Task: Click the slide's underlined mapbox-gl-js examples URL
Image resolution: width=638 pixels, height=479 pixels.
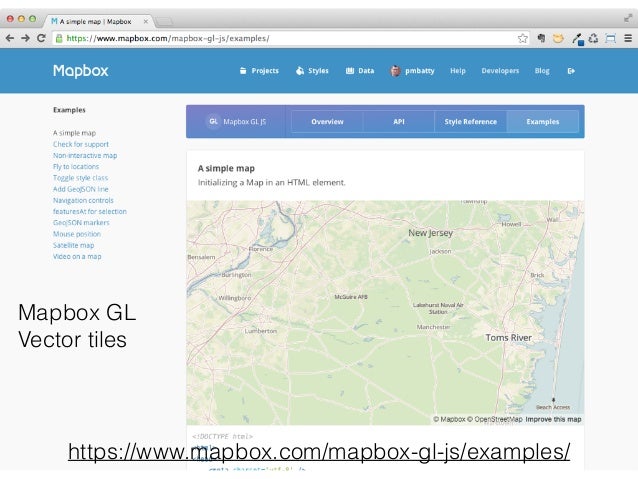Action: [x=319, y=452]
